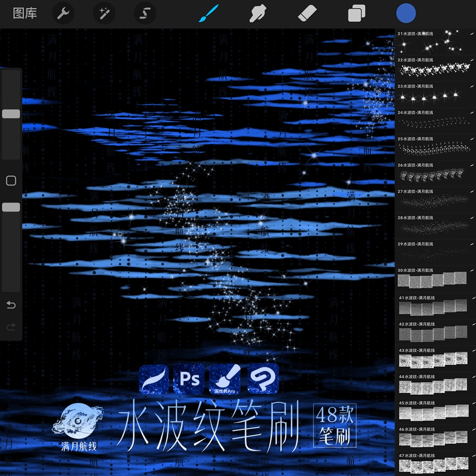Adjust the brush size slider on the sidebar
Screen dimensions: 476x476
11,113
